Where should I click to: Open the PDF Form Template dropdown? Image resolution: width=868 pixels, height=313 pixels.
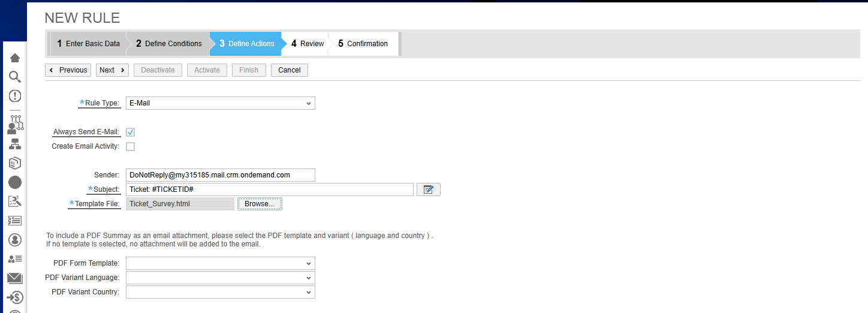[221, 263]
